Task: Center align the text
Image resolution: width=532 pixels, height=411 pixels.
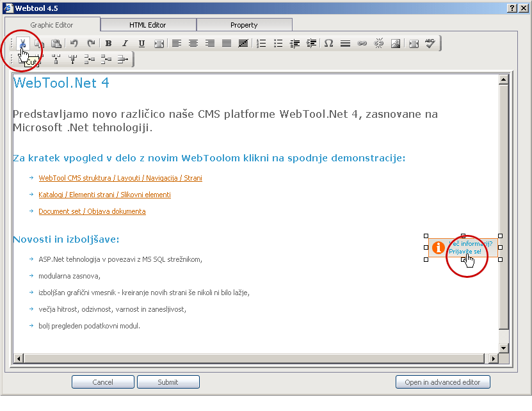Action: pos(193,44)
